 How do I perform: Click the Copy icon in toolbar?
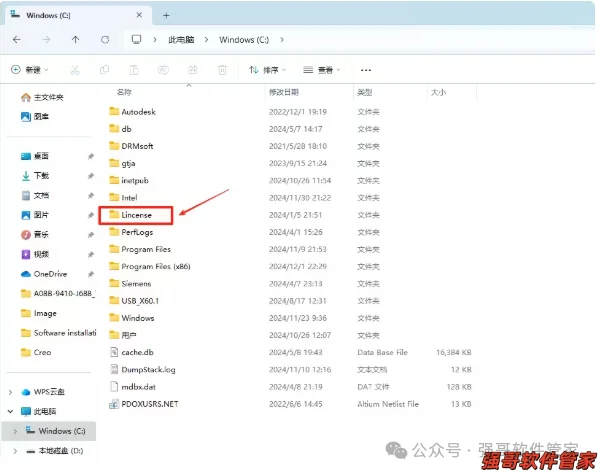click(x=104, y=70)
